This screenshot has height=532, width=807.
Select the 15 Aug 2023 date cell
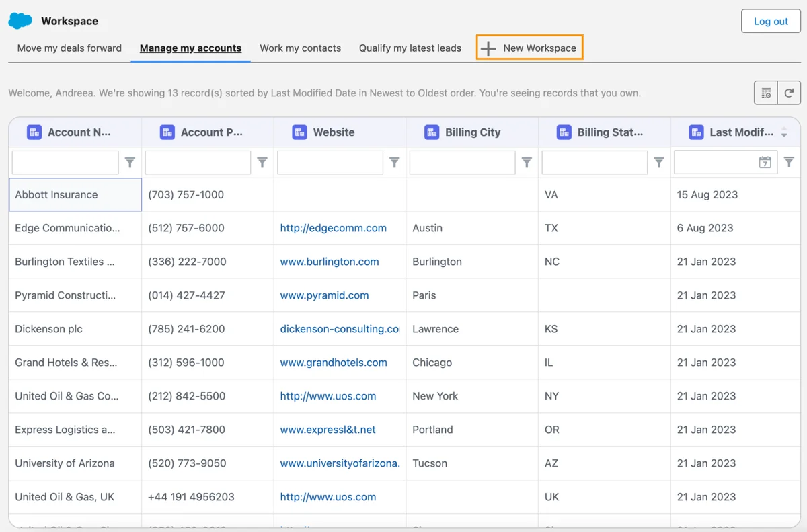pyautogui.click(x=735, y=194)
